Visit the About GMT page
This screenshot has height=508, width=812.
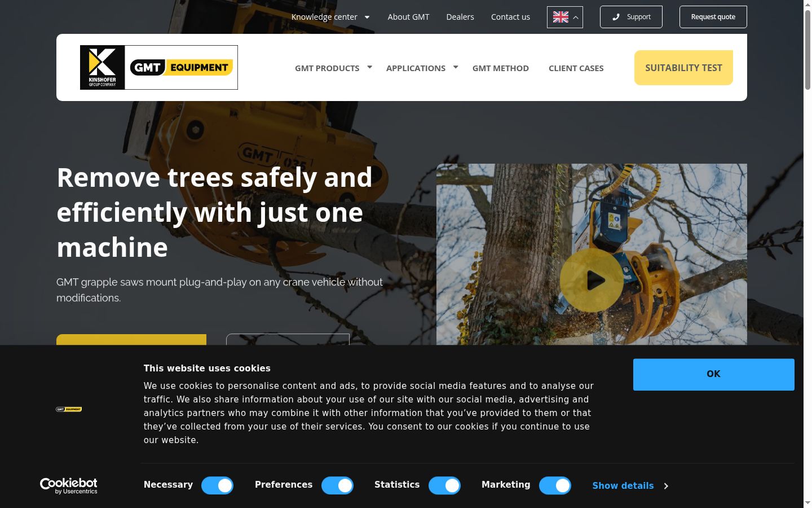click(x=408, y=17)
